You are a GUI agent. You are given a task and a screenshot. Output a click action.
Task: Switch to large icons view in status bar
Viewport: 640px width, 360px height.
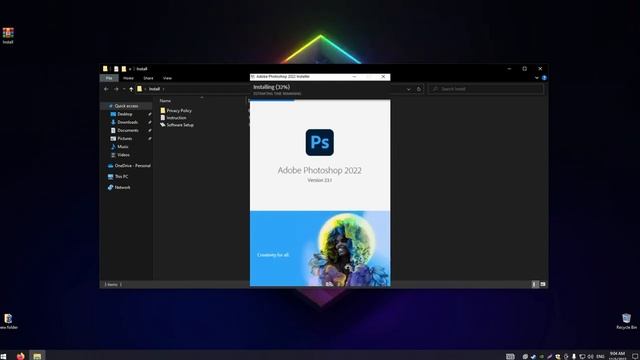[543, 284]
